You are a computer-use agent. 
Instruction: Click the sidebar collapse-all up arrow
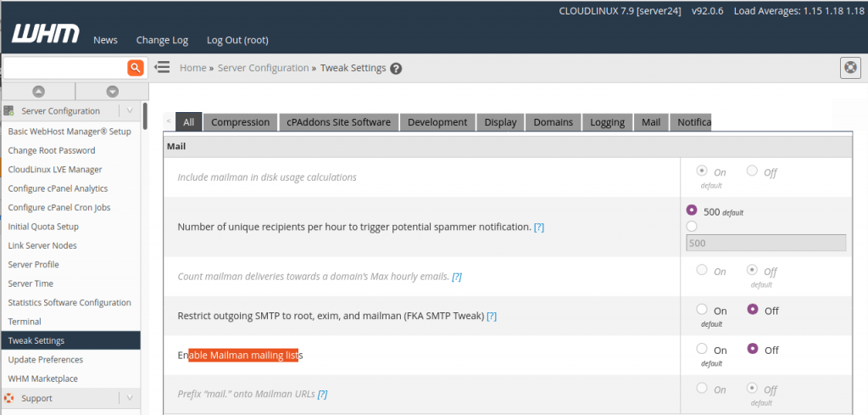coord(39,92)
